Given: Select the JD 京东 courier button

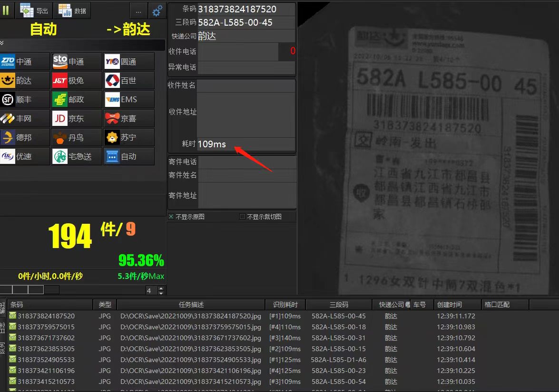Looking at the screenshot, I should pos(77,119).
